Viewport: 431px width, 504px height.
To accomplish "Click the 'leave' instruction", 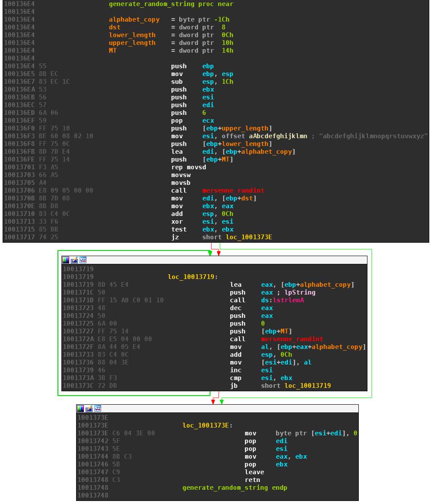I will click(255, 472).
